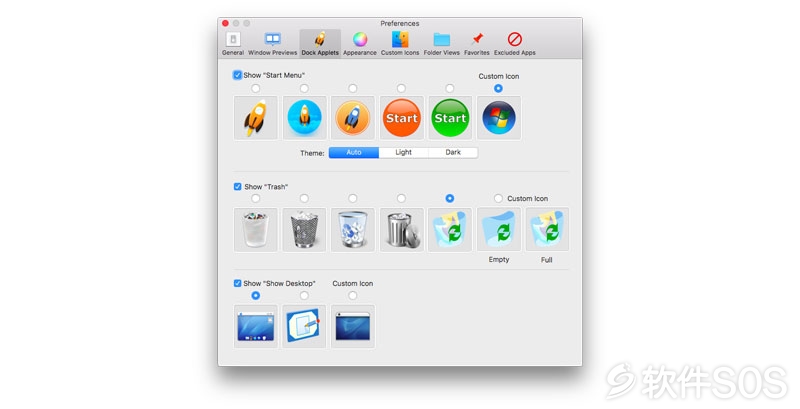
Task: Select Show Desktop Custom Icon radio
Action: click(x=353, y=295)
